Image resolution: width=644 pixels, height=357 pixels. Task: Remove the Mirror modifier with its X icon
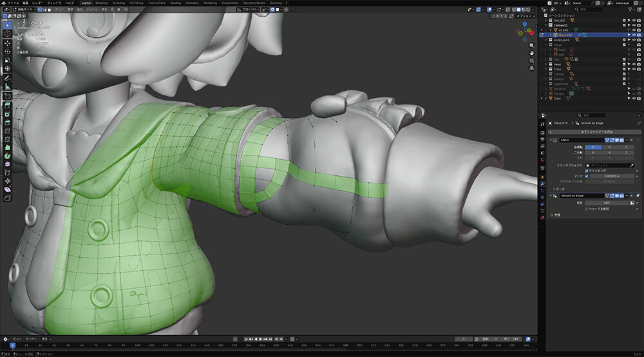pos(632,139)
